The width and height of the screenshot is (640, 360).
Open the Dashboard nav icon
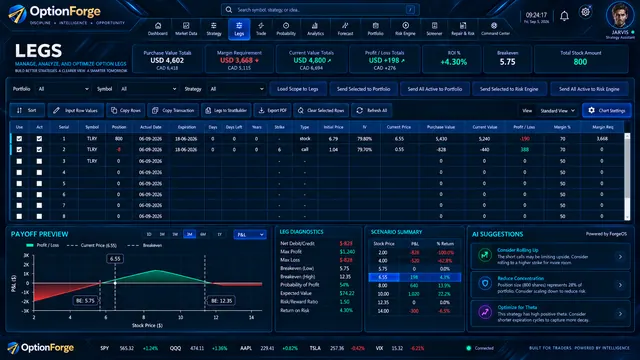coord(158,29)
